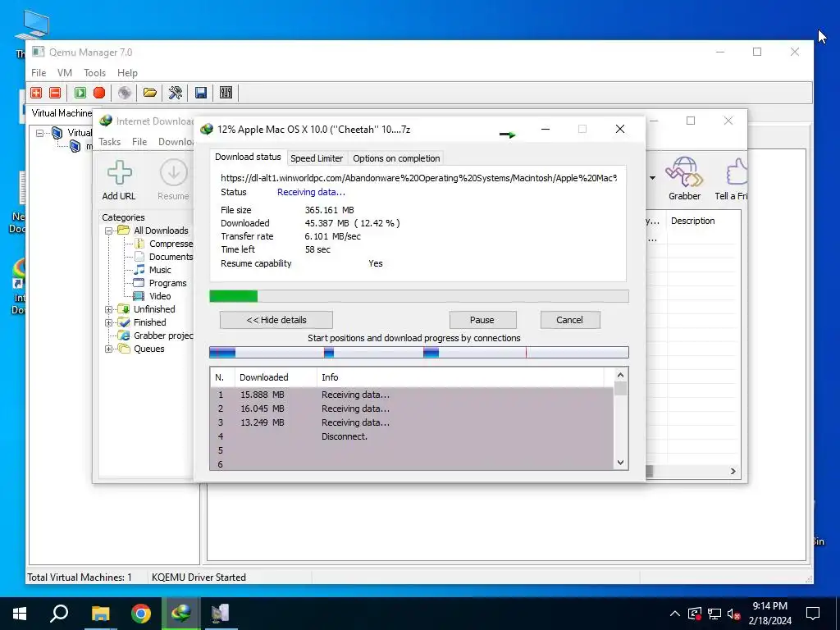Open the Tools menu in Qemu Manager
The height and width of the screenshot is (630, 840).
95,73
